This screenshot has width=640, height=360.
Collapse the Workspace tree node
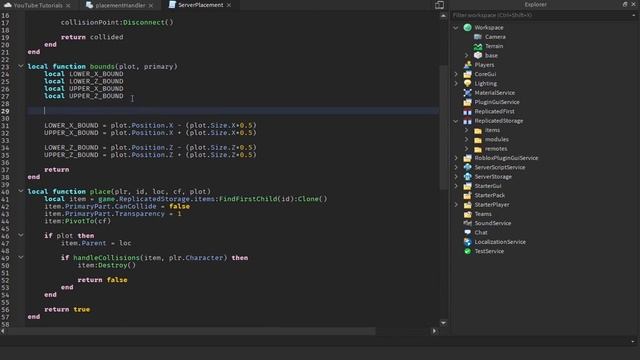coord(456,28)
